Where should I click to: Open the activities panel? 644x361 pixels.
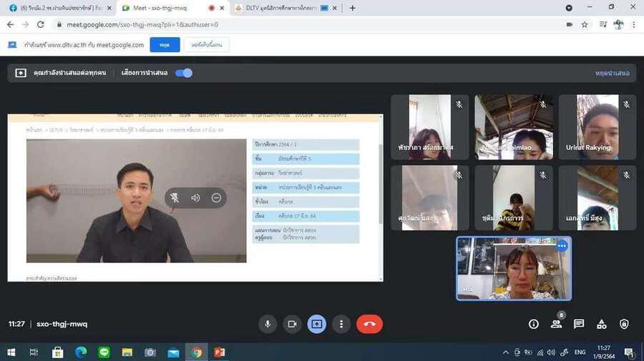point(602,324)
